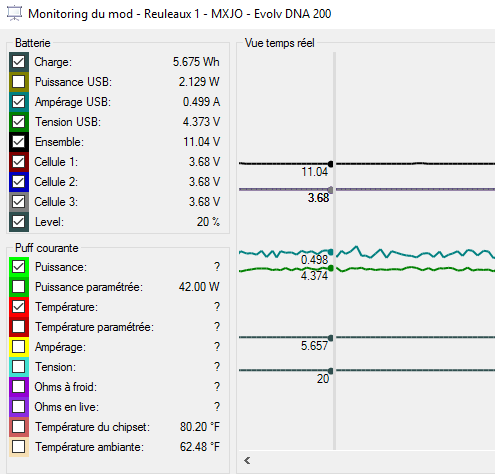Uncheck the Ensemble voltage checkbox
Image resolution: width=495 pixels, height=474 pixels.
coord(19,142)
